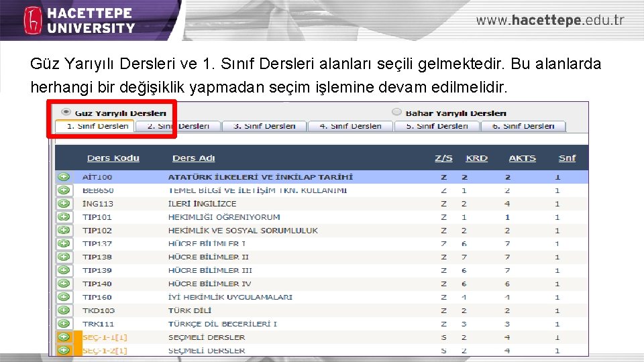Select the Güz Yarıyılı Dersleri radio button
Image resolution: width=644 pixels, height=362 pixels.
click(66, 112)
